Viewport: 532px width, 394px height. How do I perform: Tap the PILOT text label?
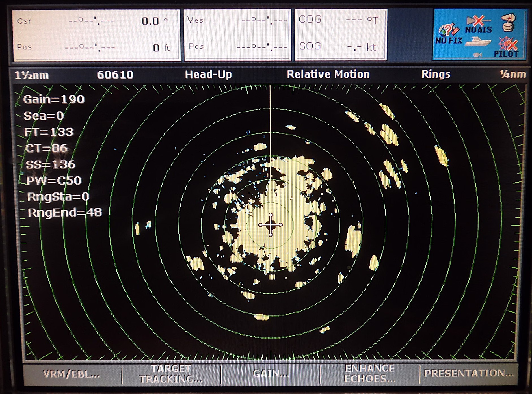[x=506, y=54]
